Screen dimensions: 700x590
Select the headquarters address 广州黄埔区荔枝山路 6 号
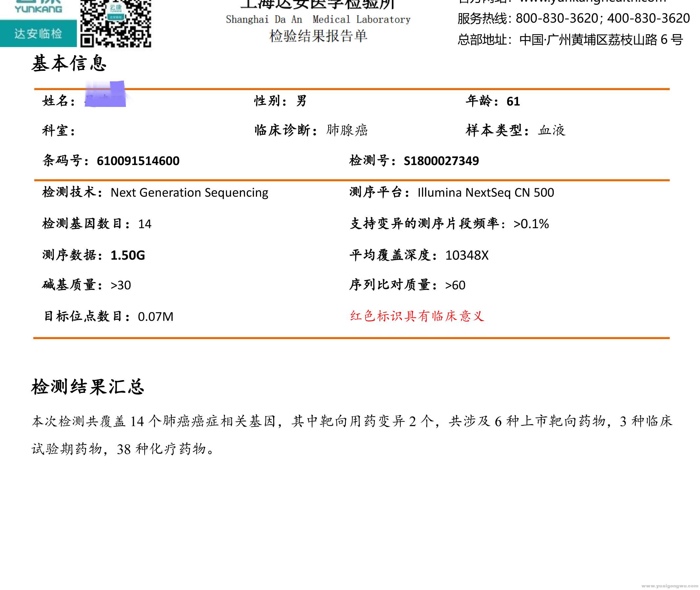click(x=614, y=39)
